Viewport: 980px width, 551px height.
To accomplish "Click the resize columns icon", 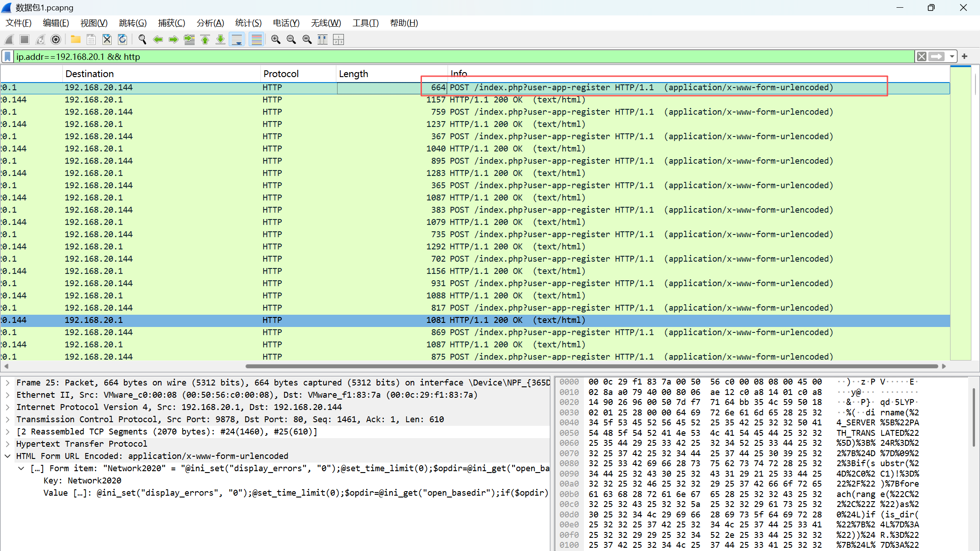I will coord(323,40).
